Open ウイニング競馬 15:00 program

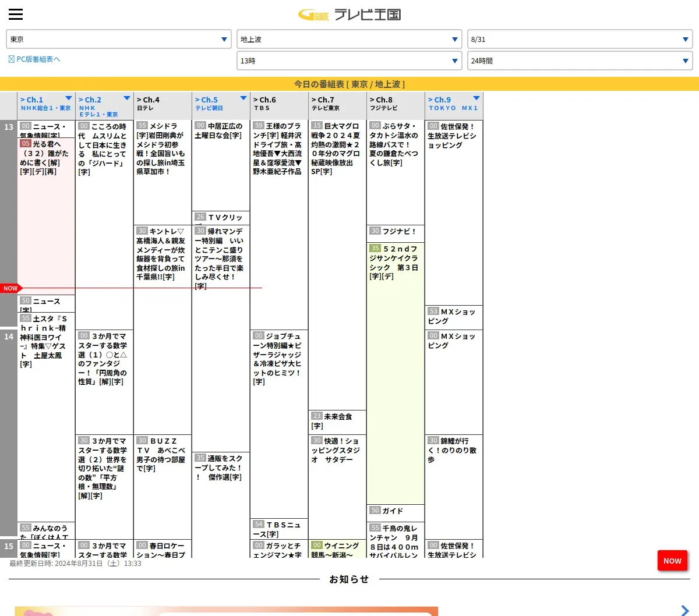point(337,548)
